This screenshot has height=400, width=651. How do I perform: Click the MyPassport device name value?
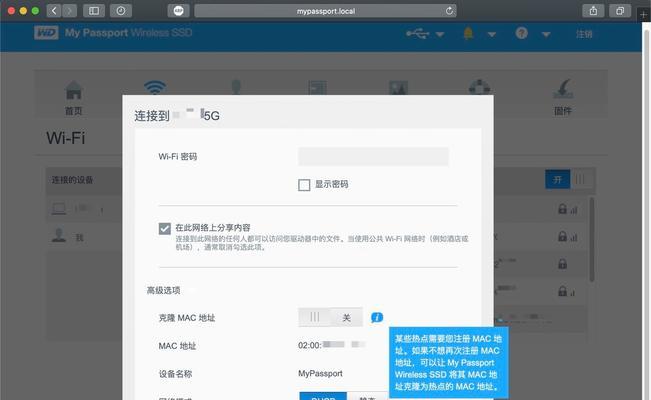[320, 373]
